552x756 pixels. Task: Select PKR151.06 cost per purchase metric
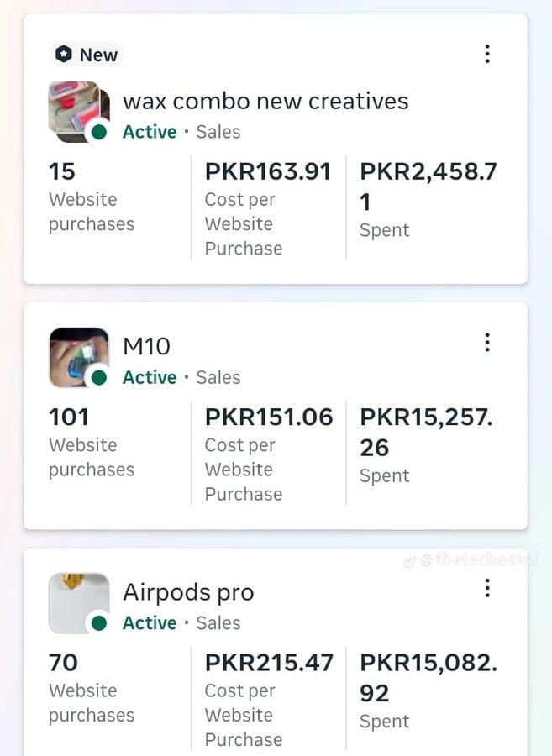coord(269,454)
